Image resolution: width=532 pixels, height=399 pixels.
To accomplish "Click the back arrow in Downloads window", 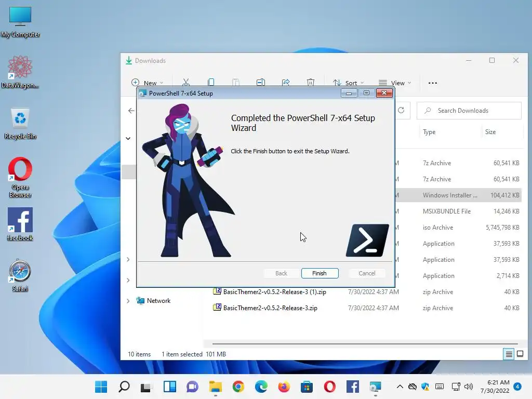I will tap(131, 111).
